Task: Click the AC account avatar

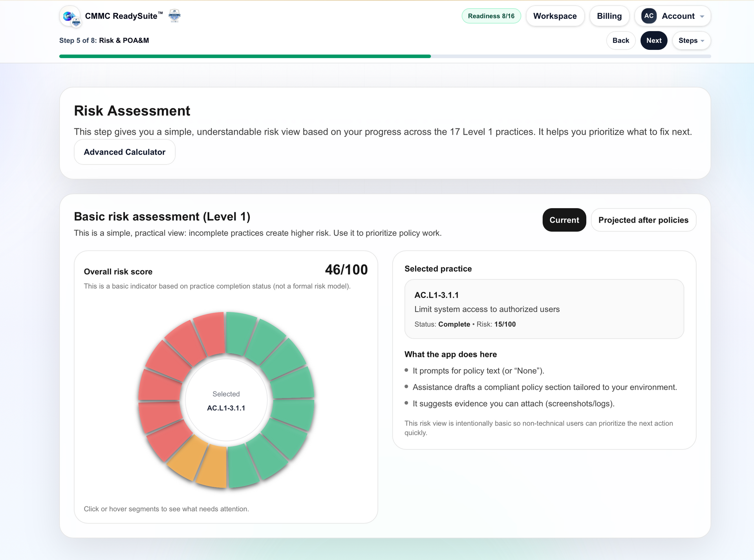Action: pyautogui.click(x=648, y=16)
